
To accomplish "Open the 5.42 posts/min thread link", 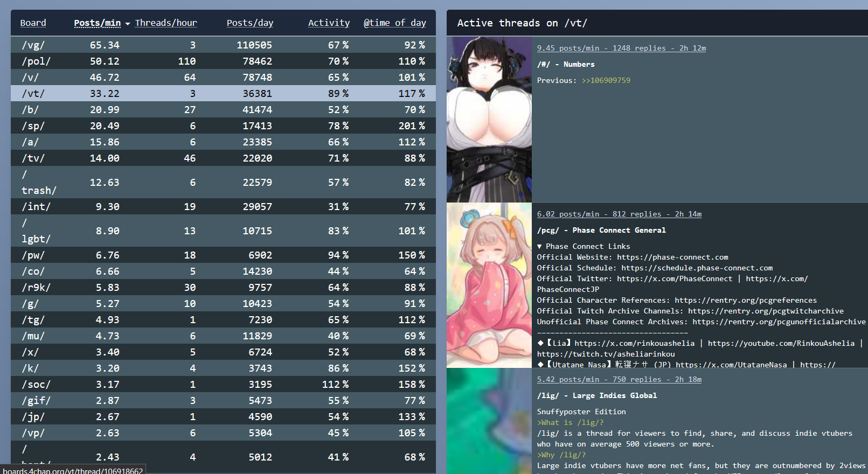I will coord(619,379).
